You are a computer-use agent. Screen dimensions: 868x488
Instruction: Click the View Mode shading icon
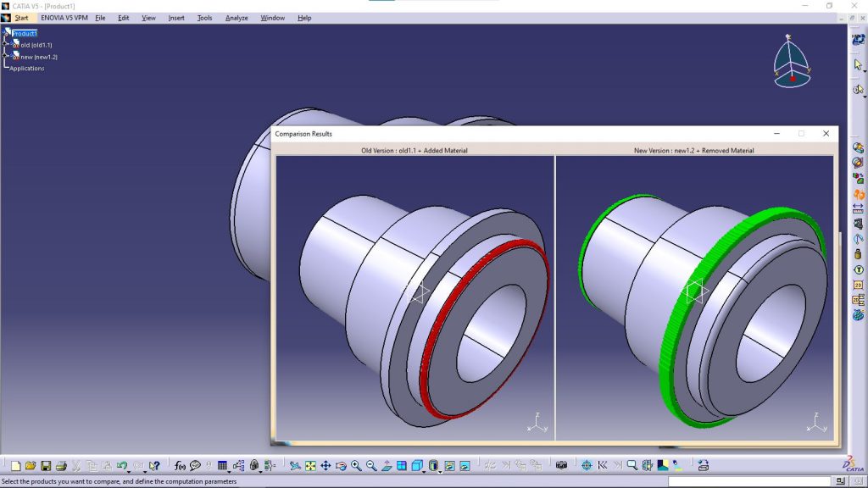433,466
